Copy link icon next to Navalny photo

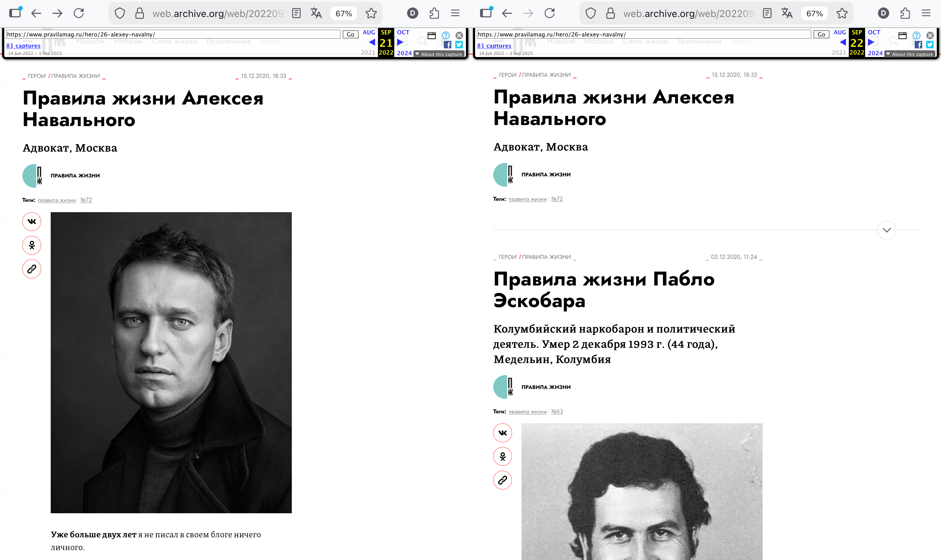click(32, 269)
